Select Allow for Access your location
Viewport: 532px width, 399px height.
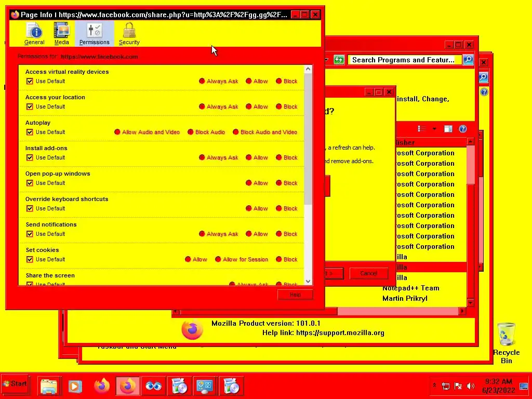(x=249, y=107)
